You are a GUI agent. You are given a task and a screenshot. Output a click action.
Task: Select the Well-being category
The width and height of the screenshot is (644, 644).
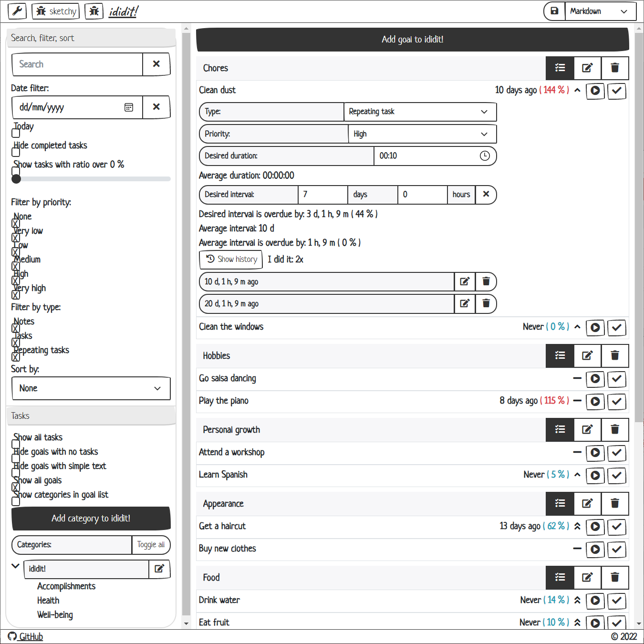[55, 615]
